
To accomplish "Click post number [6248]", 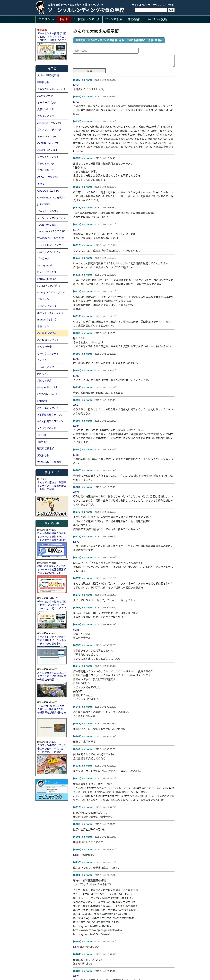I will point(77,666).
